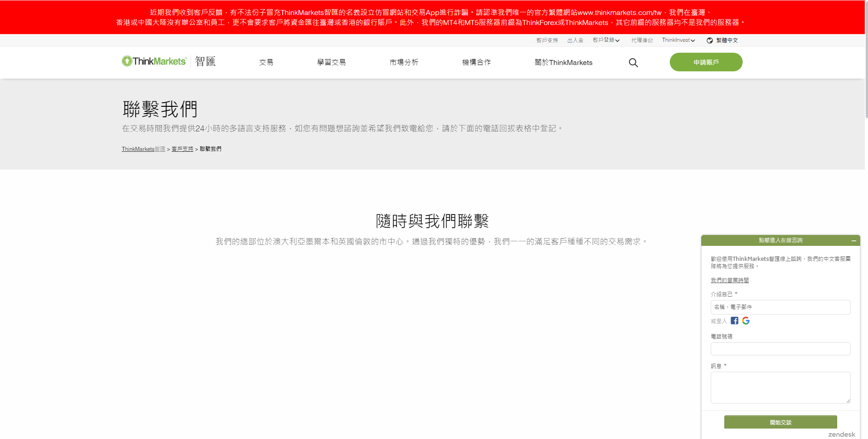Click the 隨時與我們聯繫 heading
The image size is (868, 439).
[432, 221]
